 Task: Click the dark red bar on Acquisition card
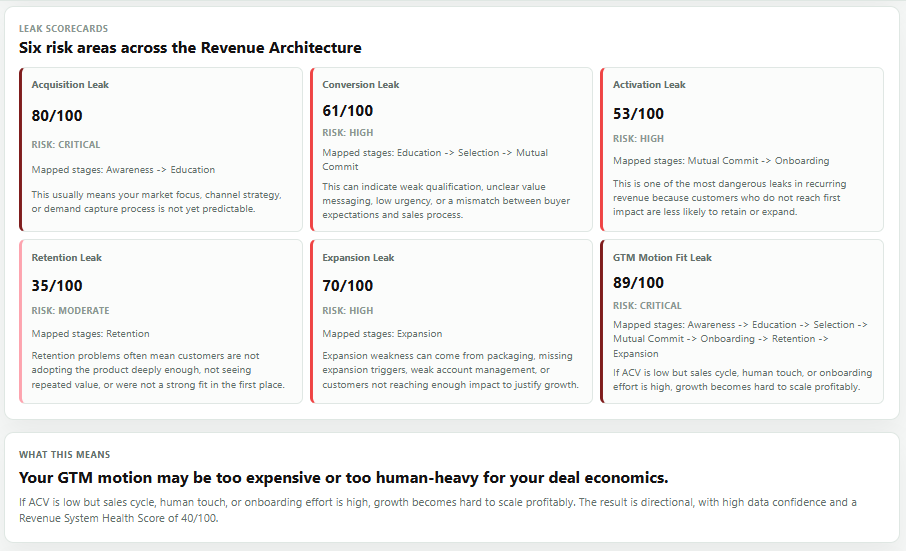[21, 150]
